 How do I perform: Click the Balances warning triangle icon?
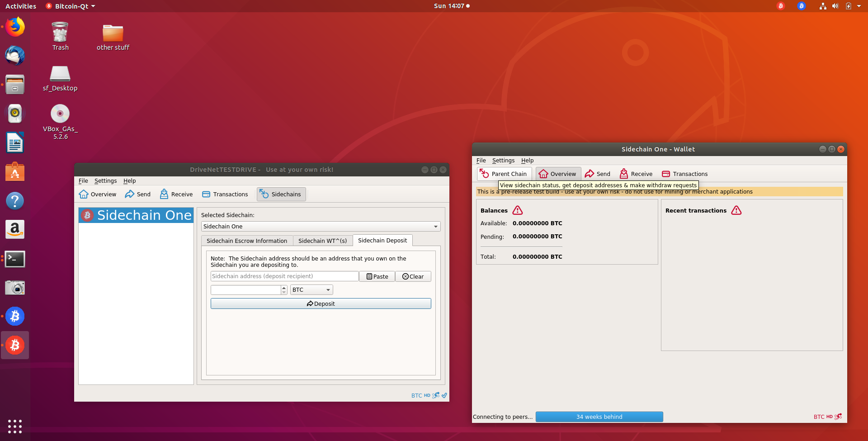click(x=518, y=210)
